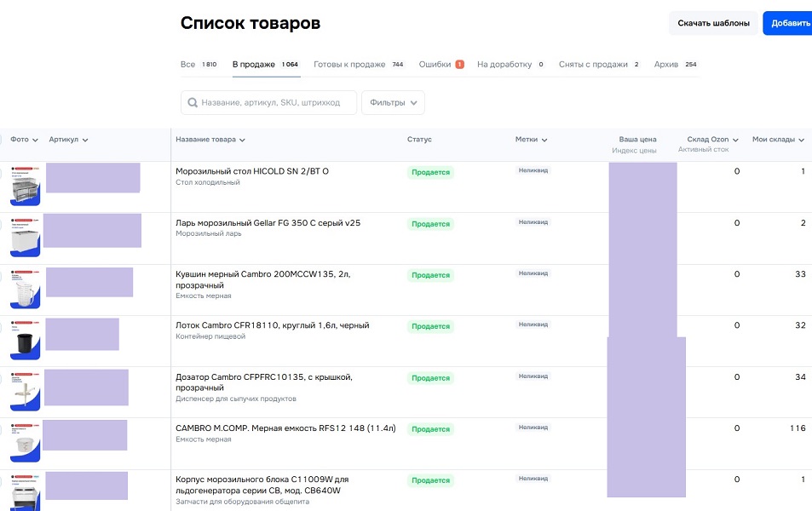The height and width of the screenshot is (511, 812).
Task: Open the black Cambro tray product photo
Action: 25,340
